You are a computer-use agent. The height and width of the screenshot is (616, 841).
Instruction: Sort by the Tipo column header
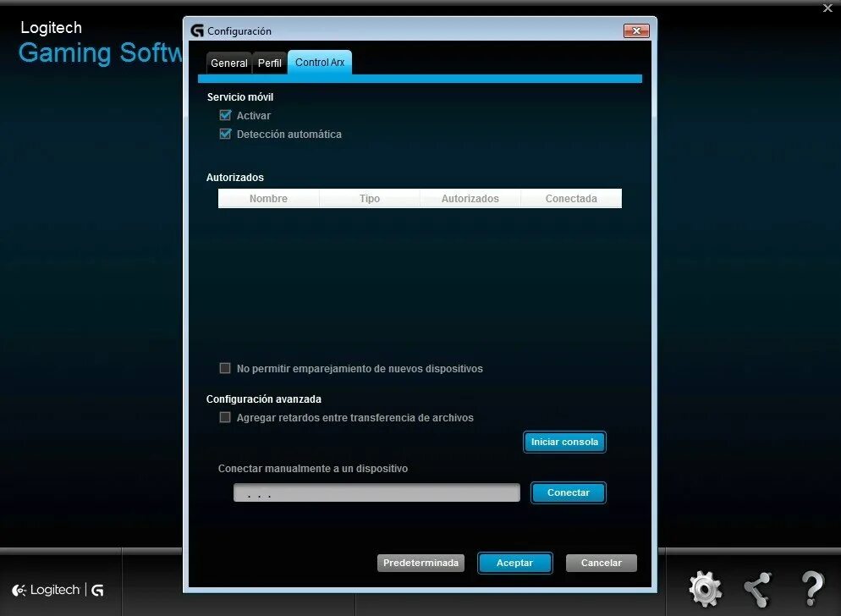point(370,199)
